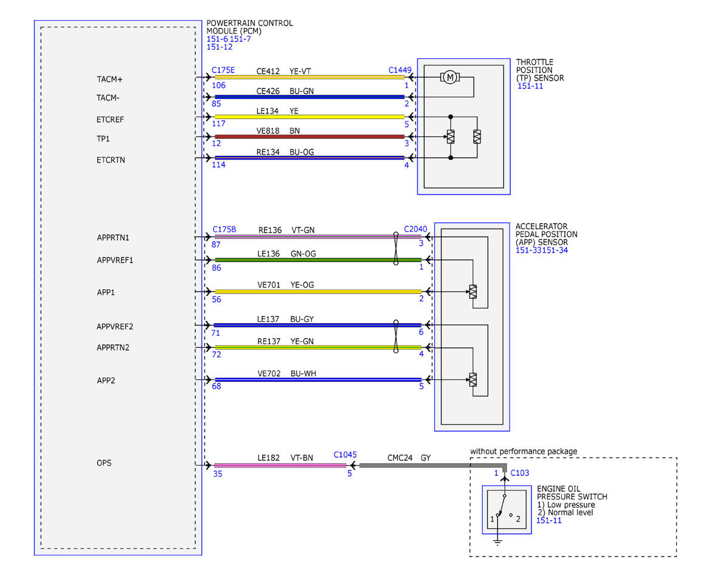Click the C103 connector link
The image size is (728, 562).
[x=520, y=472]
